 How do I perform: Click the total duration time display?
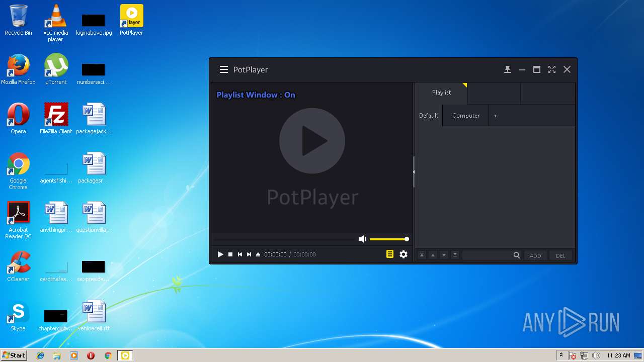tap(304, 254)
